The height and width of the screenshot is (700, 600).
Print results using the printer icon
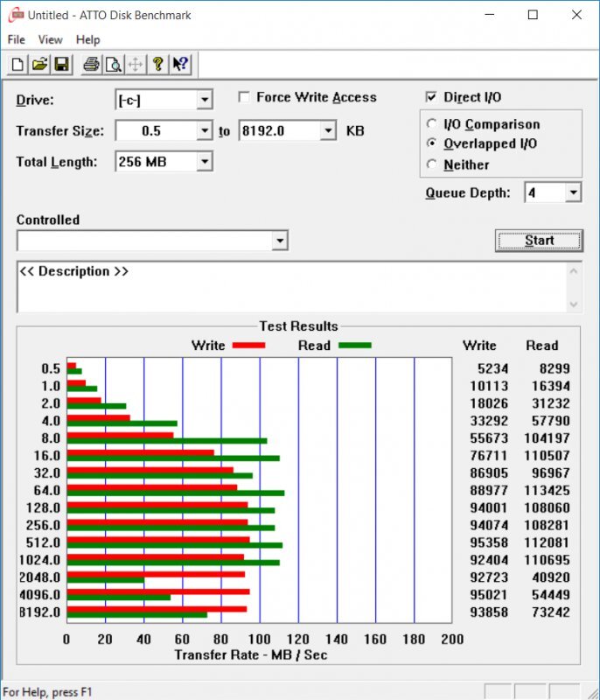coord(91,64)
